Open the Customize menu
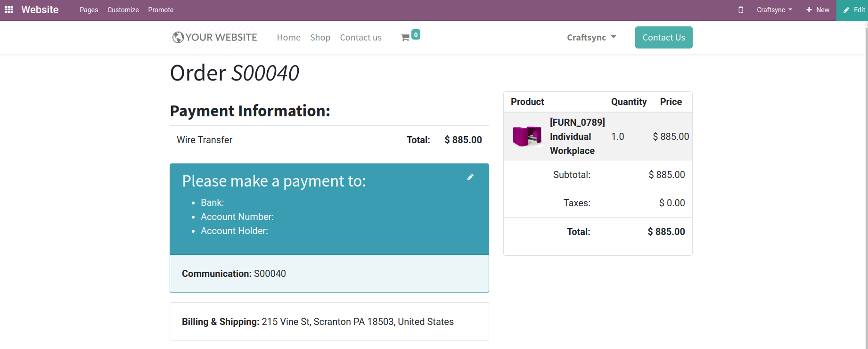 (123, 10)
